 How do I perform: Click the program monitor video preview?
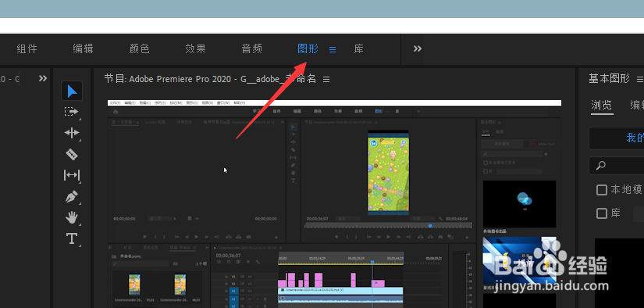(334, 203)
